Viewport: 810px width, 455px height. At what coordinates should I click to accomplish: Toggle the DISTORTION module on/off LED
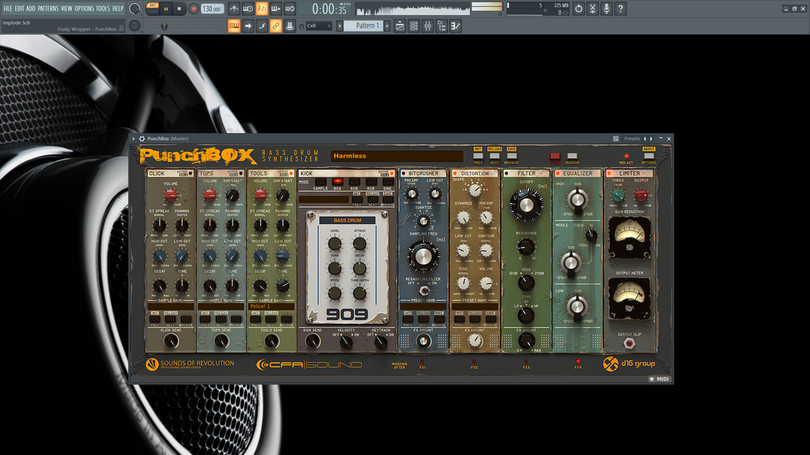point(455,174)
